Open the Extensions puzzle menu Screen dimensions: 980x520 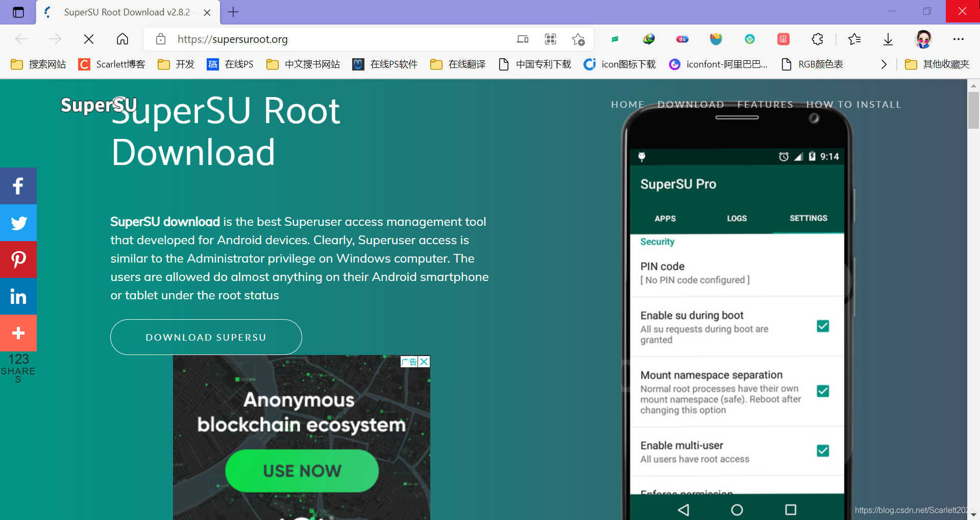[x=817, y=39]
